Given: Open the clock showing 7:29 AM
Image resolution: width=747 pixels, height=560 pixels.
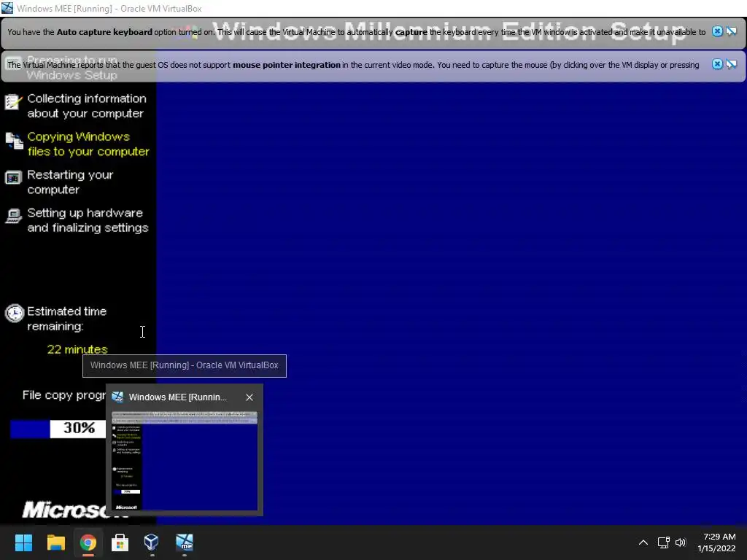Looking at the screenshot, I should click(717, 542).
